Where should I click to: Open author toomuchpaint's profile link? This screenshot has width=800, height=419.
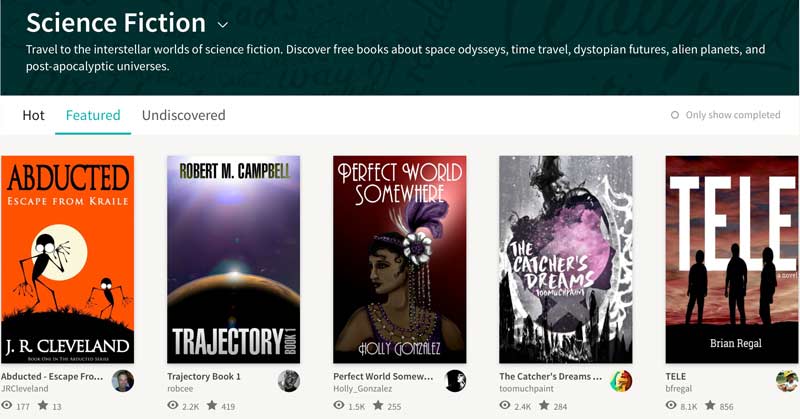coord(527,388)
